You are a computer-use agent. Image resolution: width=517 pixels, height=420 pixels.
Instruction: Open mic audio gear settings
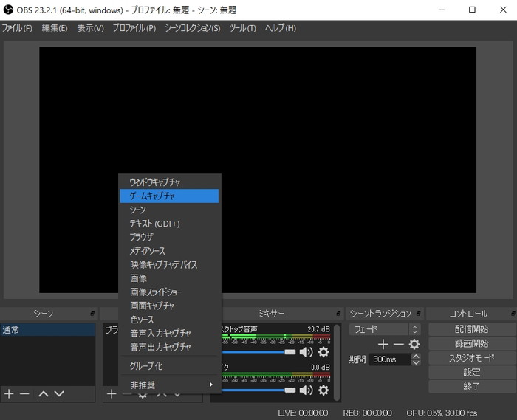(x=323, y=390)
